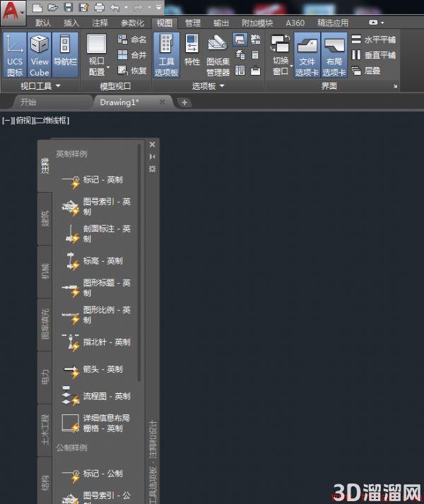Screen dimensions: 424x504
Task: Select the 输出 ribbon tab
Action: [221, 23]
